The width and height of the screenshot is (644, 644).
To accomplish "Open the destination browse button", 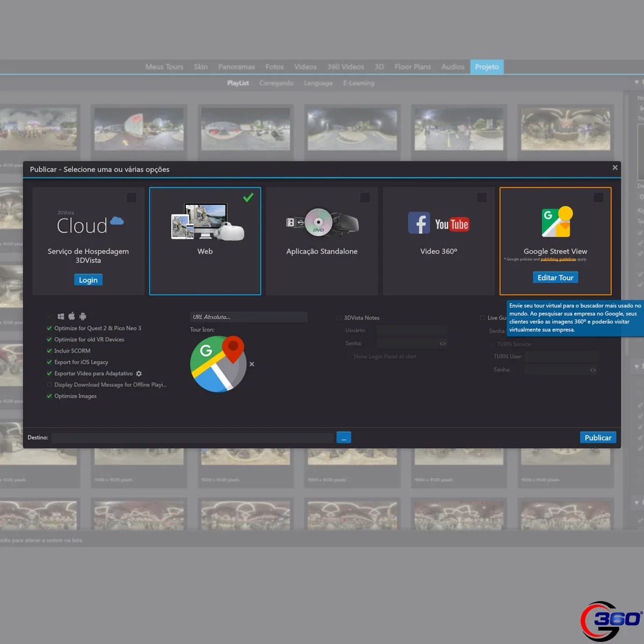I will coord(344,438).
